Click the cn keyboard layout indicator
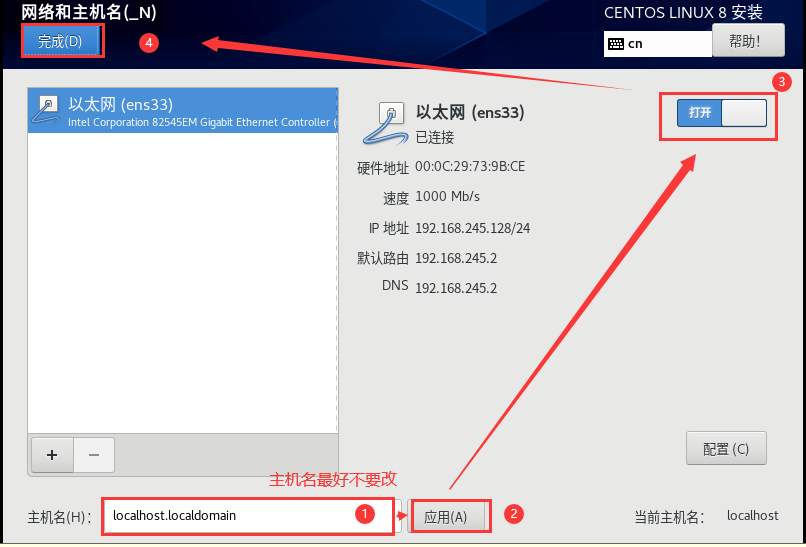Screen dimensions: 806x547 tap(635, 44)
